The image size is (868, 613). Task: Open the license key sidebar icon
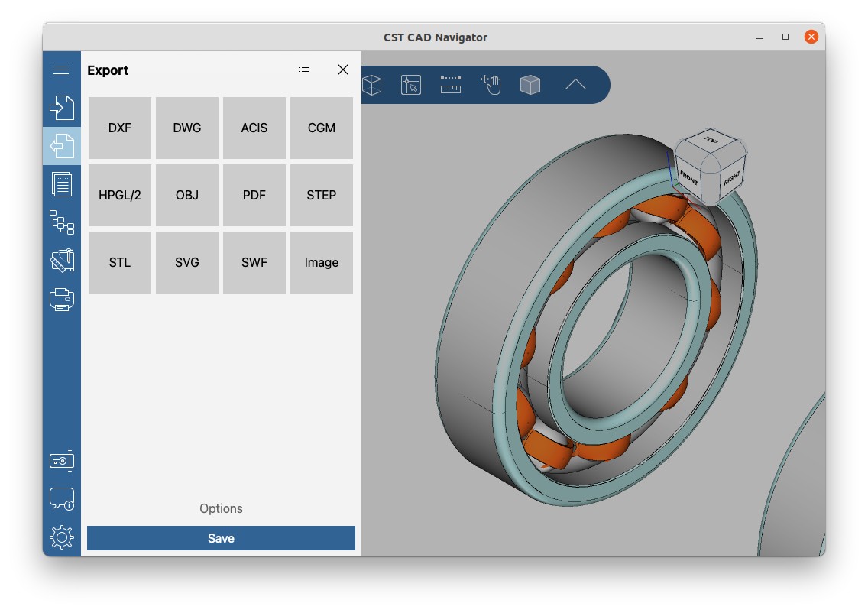(x=61, y=461)
